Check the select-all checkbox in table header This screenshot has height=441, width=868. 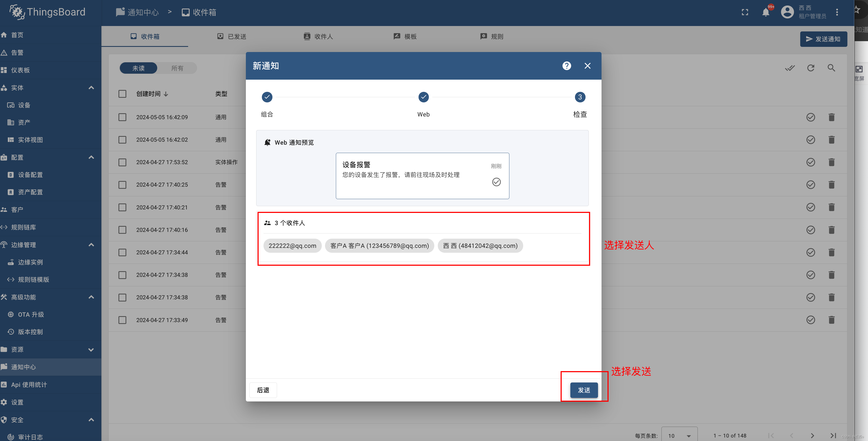click(122, 93)
